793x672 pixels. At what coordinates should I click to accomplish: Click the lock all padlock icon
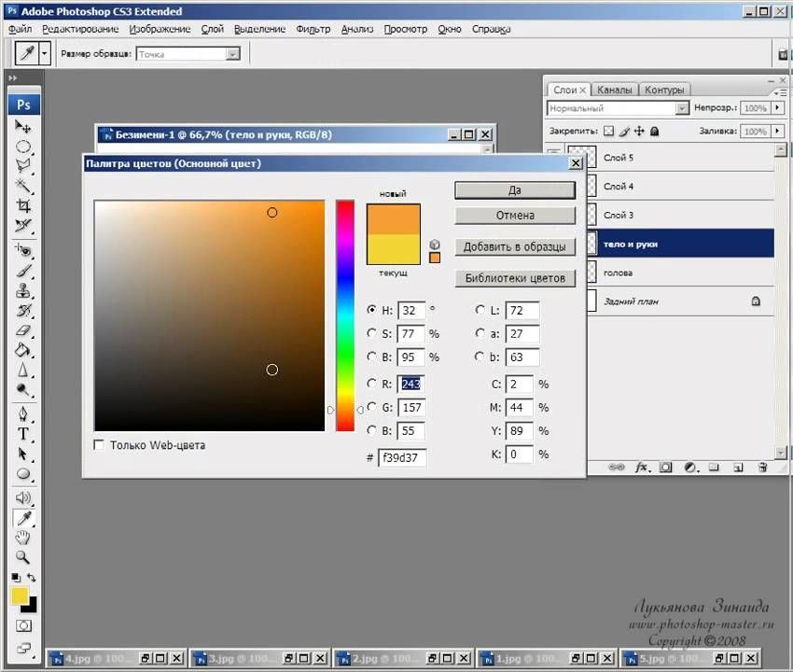655,132
